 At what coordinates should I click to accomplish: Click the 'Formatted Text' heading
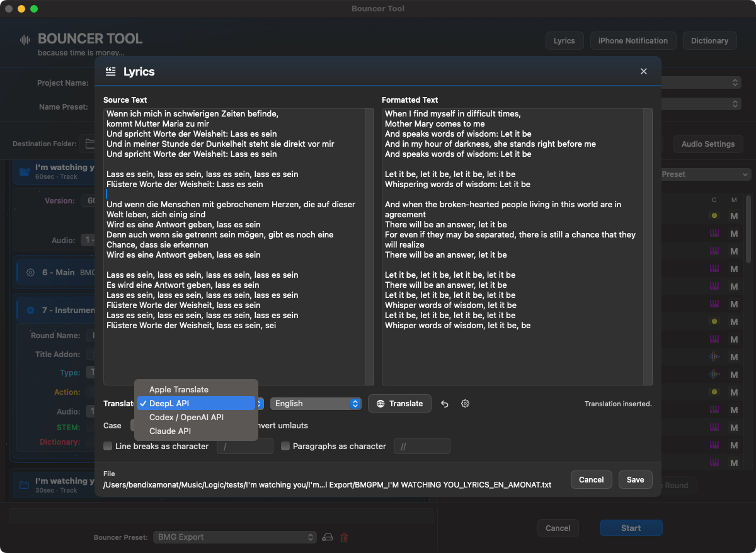coord(410,100)
